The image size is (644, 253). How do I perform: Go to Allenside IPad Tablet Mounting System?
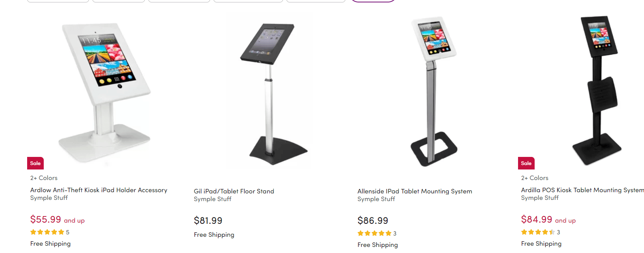414,191
